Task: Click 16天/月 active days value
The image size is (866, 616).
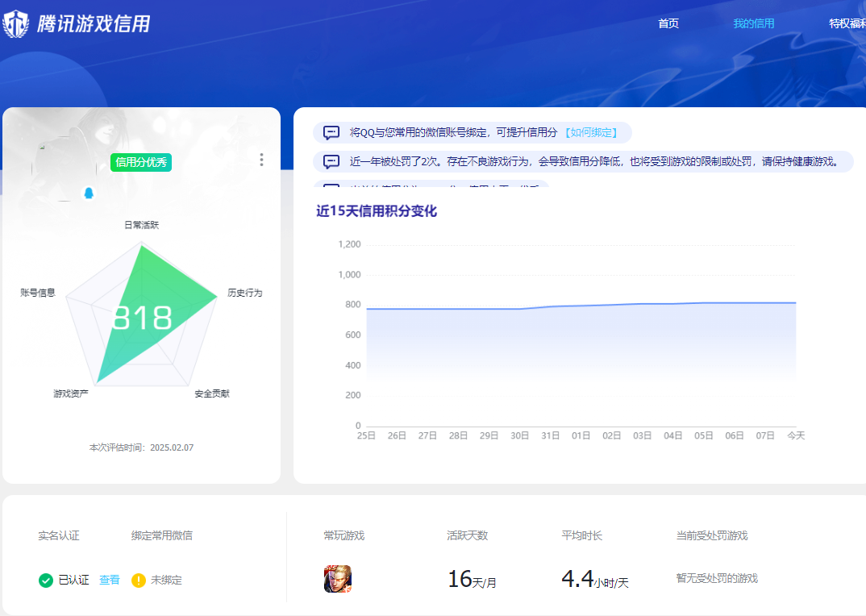Action: [x=472, y=580]
